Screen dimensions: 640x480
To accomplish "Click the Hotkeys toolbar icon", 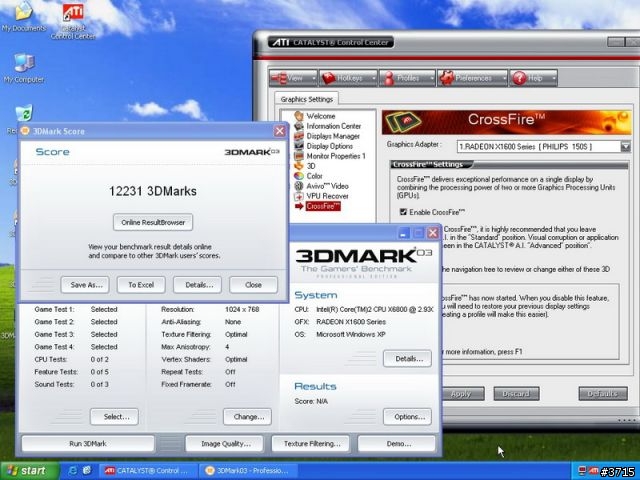I will pyautogui.click(x=329, y=78).
